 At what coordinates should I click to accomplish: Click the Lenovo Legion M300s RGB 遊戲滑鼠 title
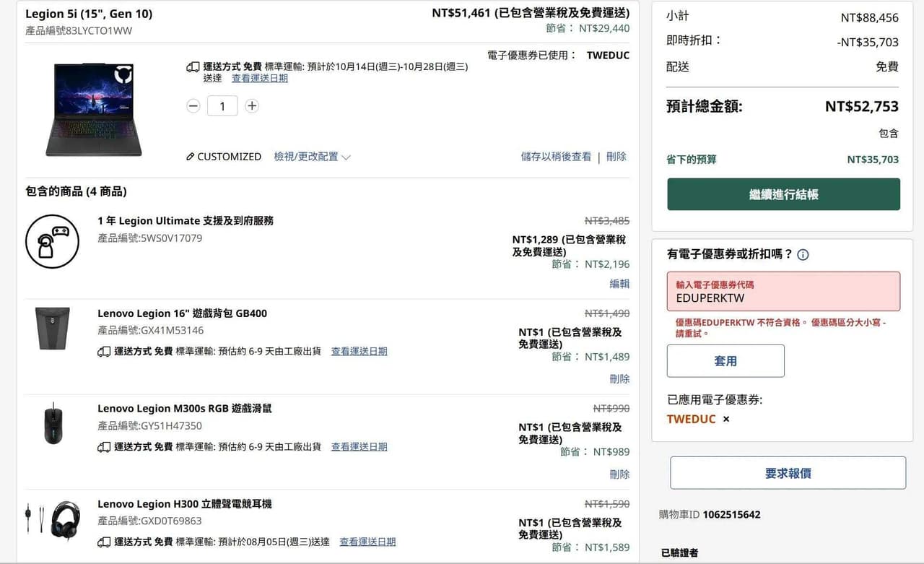coord(184,409)
